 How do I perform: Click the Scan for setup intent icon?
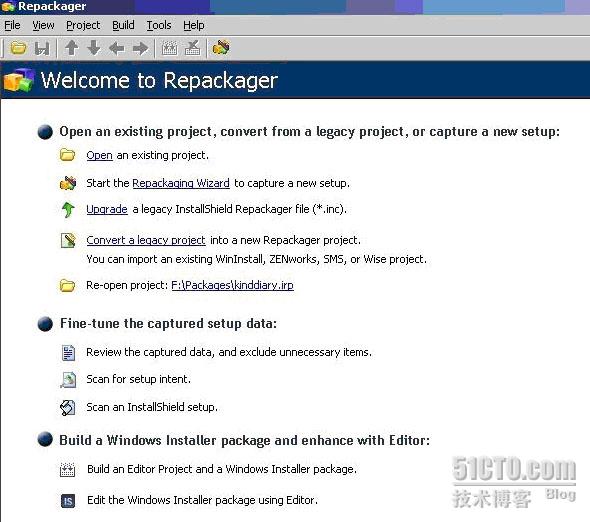pyautogui.click(x=68, y=379)
